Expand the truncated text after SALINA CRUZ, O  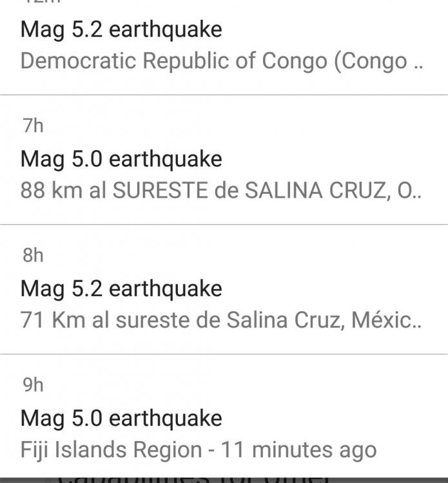coord(418,193)
